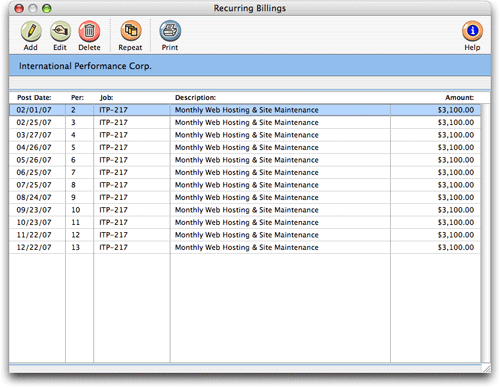Zoom the window with green button
This screenshot has width=500, height=388.
click(47, 8)
